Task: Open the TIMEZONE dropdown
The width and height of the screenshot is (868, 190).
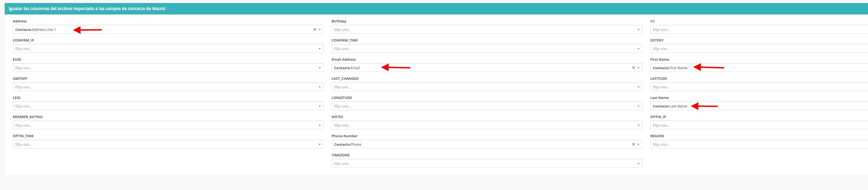Action: [487, 163]
